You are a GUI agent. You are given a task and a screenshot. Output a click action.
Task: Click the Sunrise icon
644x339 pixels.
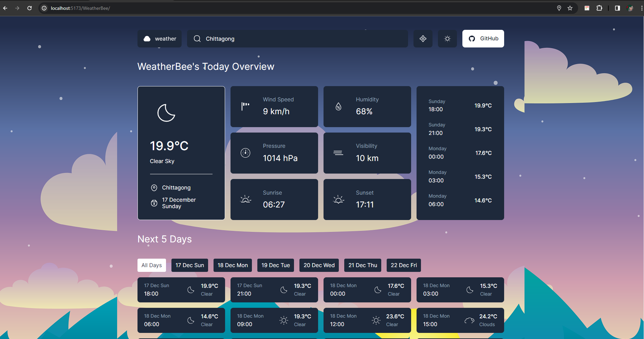coord(245,199)
